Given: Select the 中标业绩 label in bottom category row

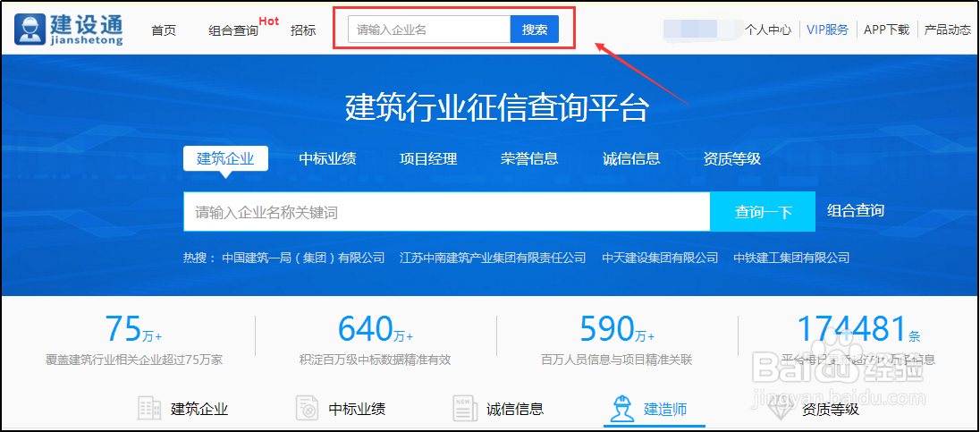Looking at the screenshot, I should click(x=357, y=410).
